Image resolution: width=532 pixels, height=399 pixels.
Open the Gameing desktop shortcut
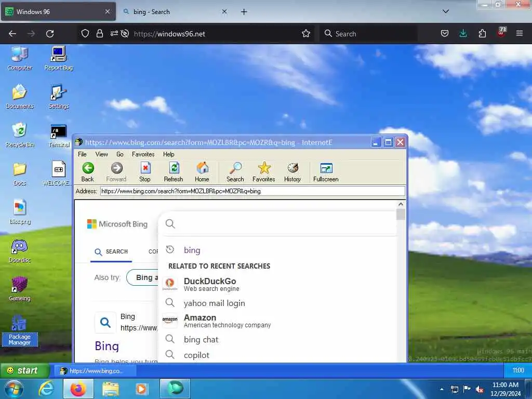[20, 289]
